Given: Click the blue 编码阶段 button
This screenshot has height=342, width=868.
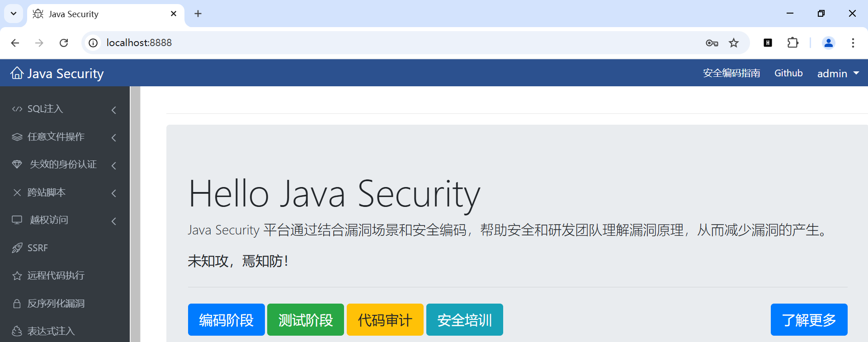Looking at the screenshot, I should coord(226,320).
